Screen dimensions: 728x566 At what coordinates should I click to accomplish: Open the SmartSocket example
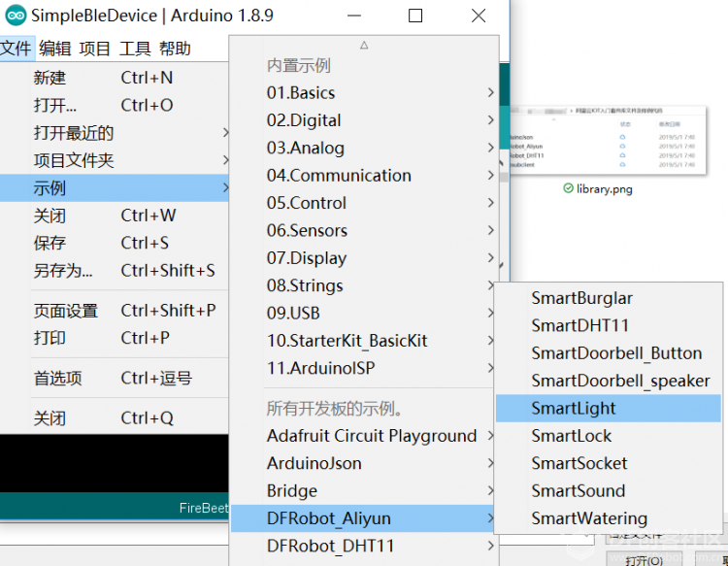click(x=609, y=463)
